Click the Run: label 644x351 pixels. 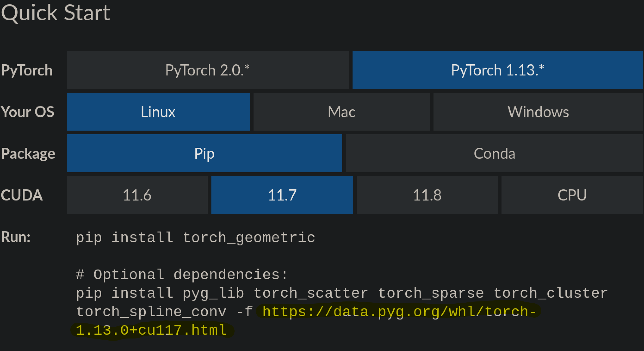(15, 237)
